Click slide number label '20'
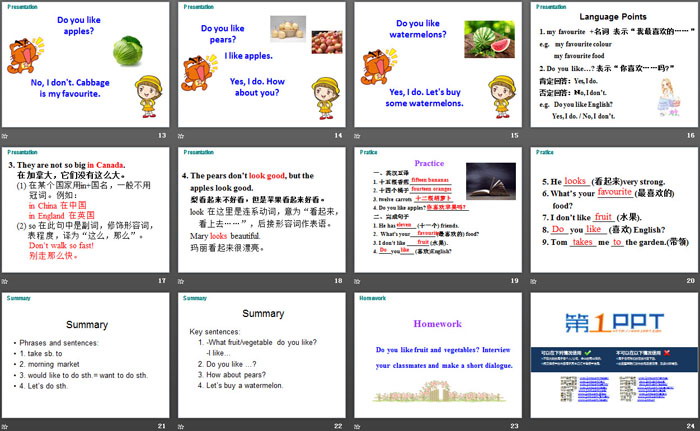The image size is (700, 431). pyautogui.click(x=691, y=280)
